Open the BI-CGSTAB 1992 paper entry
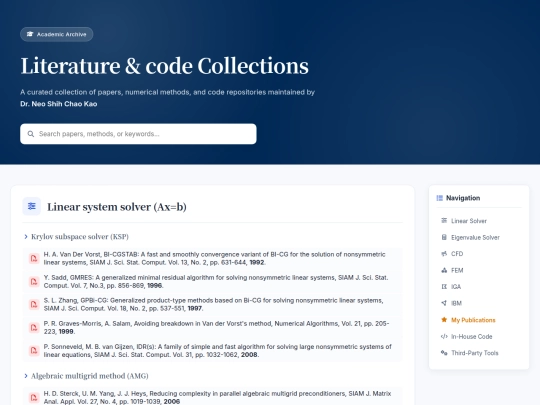This screenshot has height=405, width=540. (212, 258)
